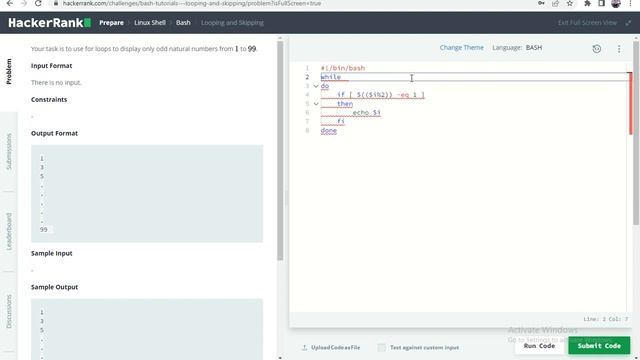Click the 'There is no input.' text

point(56,83)
